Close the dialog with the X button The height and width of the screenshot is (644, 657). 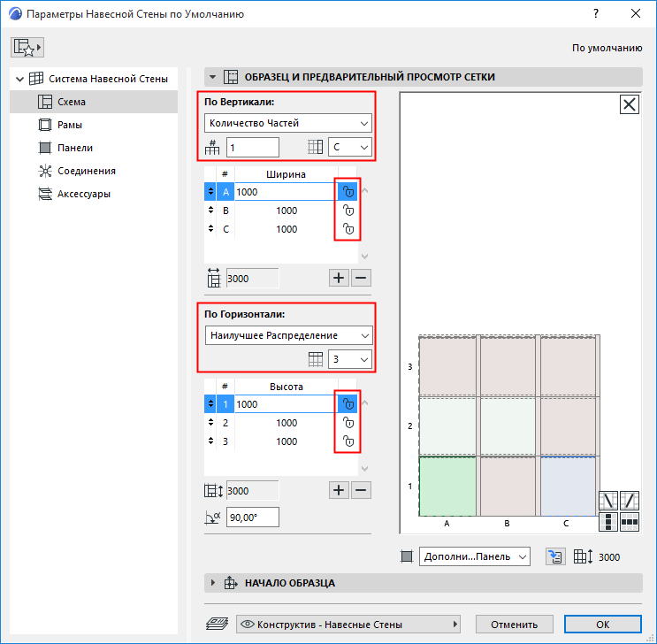tap(636, 14)
